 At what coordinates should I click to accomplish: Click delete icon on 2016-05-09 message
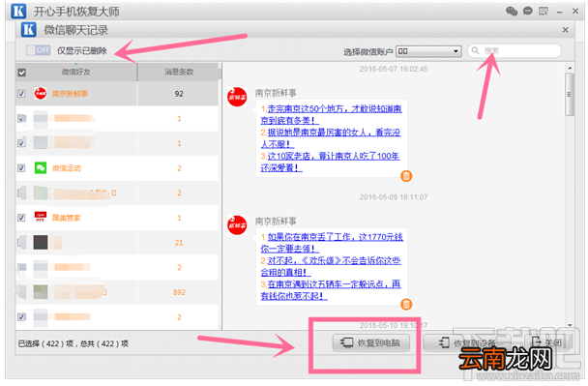(406, 304)
